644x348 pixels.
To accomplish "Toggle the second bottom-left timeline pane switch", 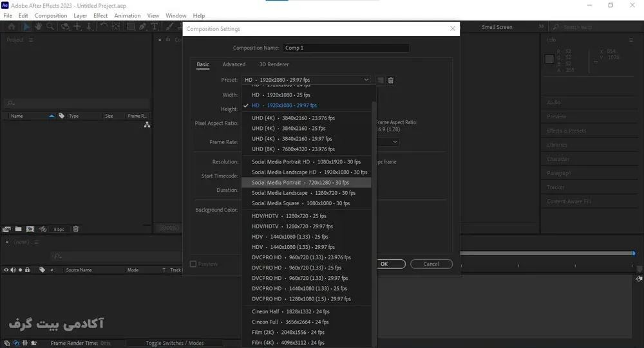I will point(16,343).
